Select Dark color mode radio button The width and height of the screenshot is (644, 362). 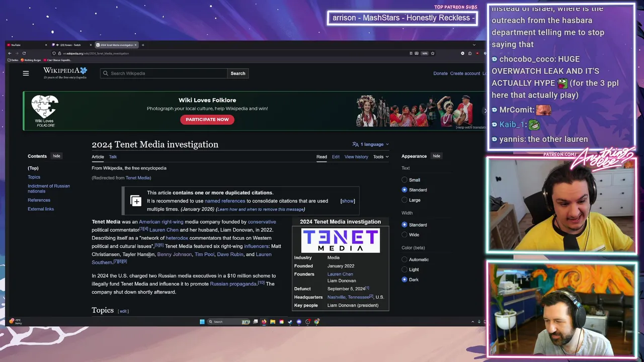(405, 280)
